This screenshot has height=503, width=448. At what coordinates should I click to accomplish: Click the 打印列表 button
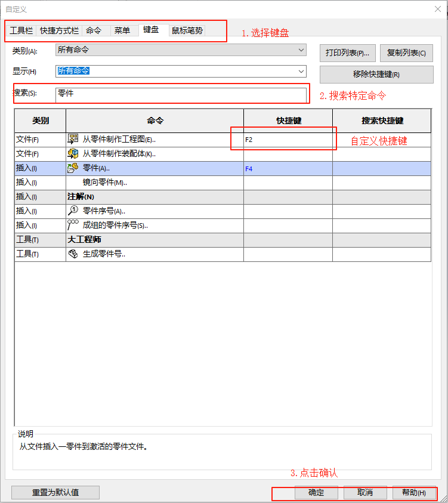tap(348, 53)
